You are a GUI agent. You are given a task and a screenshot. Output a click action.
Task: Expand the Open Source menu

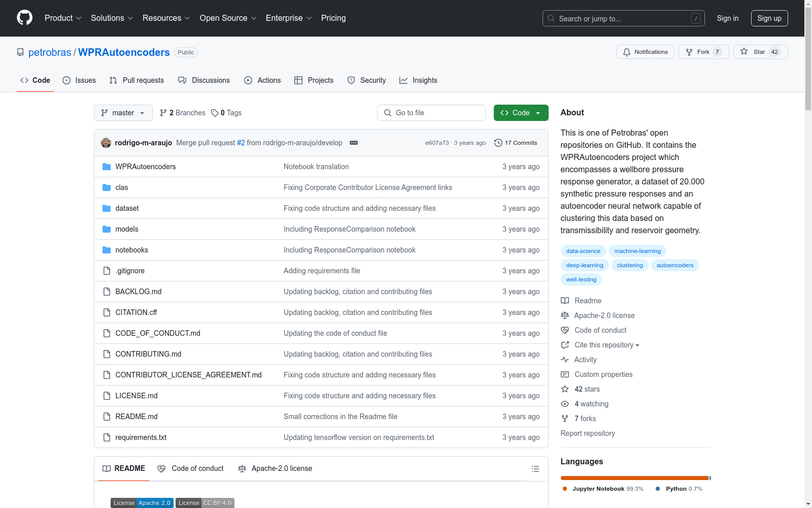(x=228, y=18)
